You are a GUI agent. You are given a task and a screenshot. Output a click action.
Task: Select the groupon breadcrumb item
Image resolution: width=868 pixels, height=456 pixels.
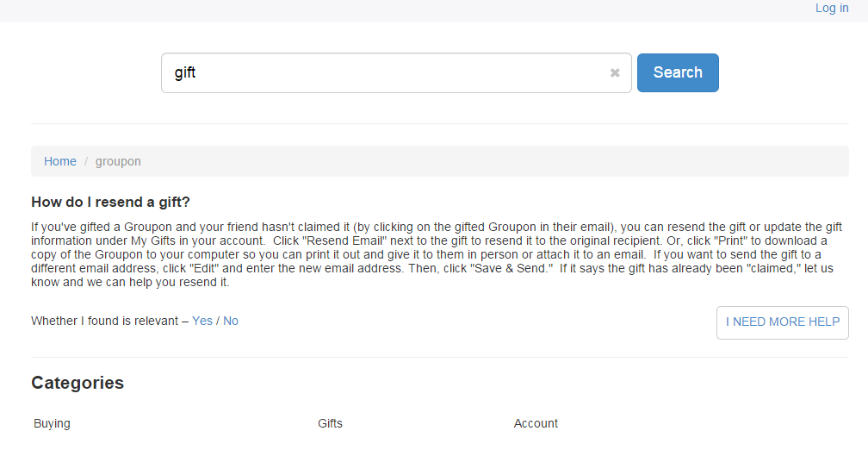[x=118, y=161]
